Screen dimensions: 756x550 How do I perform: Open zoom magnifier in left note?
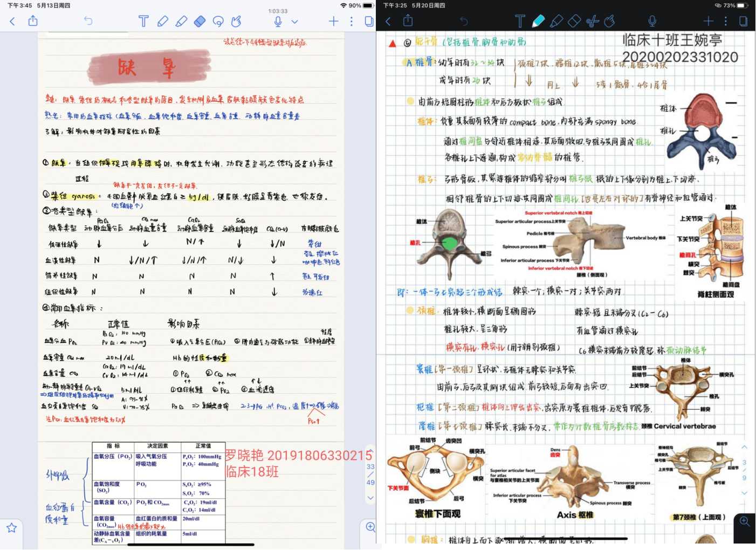(x=370, y=527)
